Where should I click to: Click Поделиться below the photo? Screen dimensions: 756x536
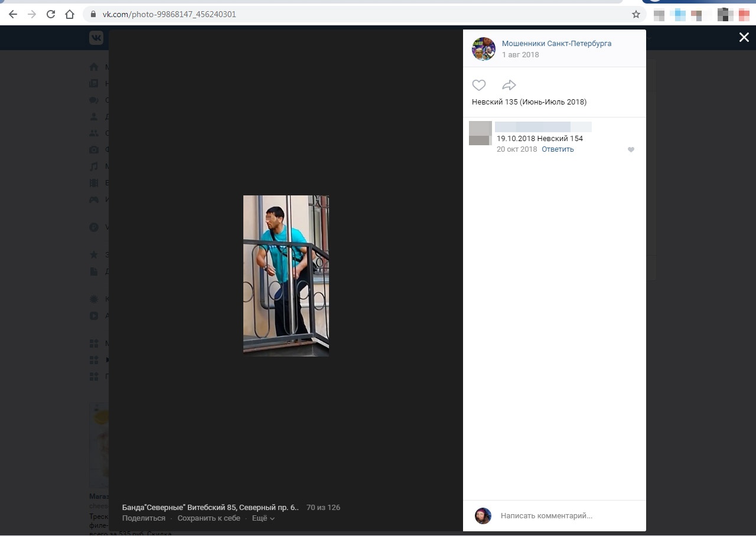[144, 518]
